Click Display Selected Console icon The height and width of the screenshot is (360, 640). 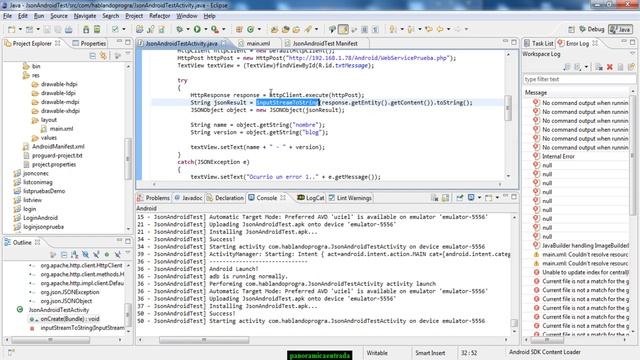471,198
